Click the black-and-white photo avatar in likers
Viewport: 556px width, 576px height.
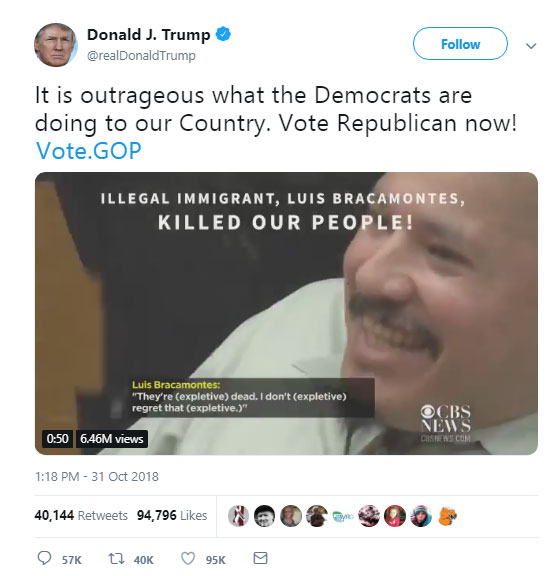[x=264, y=515]
